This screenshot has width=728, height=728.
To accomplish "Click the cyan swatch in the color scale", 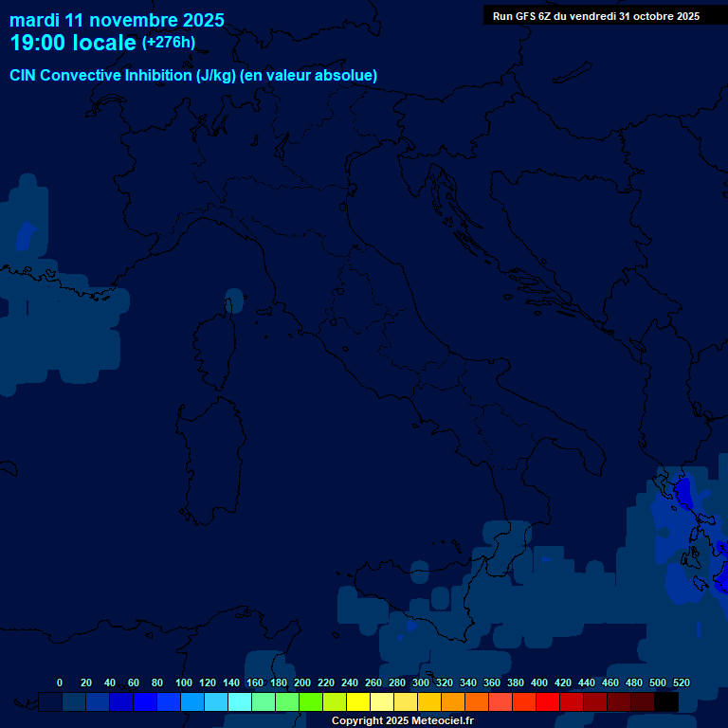I will pyautogui.click(x=240, y=702).
